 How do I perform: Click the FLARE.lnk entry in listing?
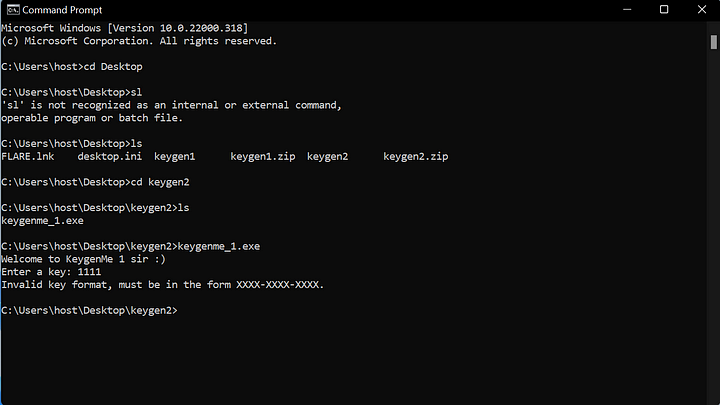(x=28, y=157)
